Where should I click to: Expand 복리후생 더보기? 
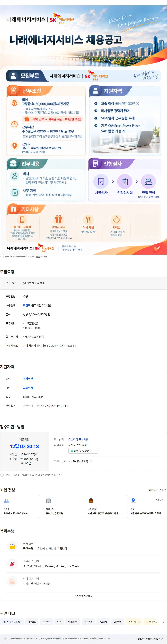[83, 596]
